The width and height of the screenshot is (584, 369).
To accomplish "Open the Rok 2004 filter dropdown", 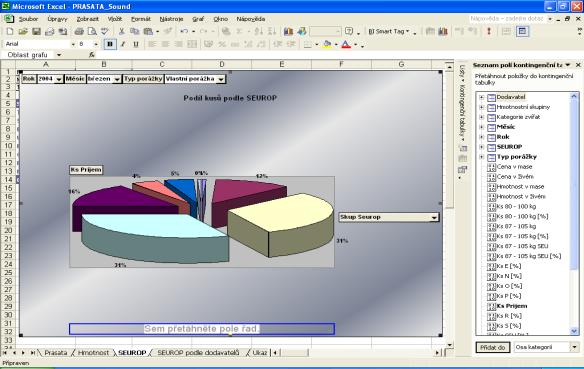I will click(59, 79).
